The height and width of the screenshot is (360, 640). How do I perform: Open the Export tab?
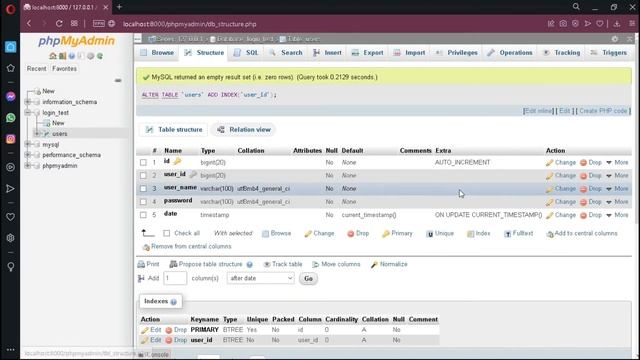(368, 53)
